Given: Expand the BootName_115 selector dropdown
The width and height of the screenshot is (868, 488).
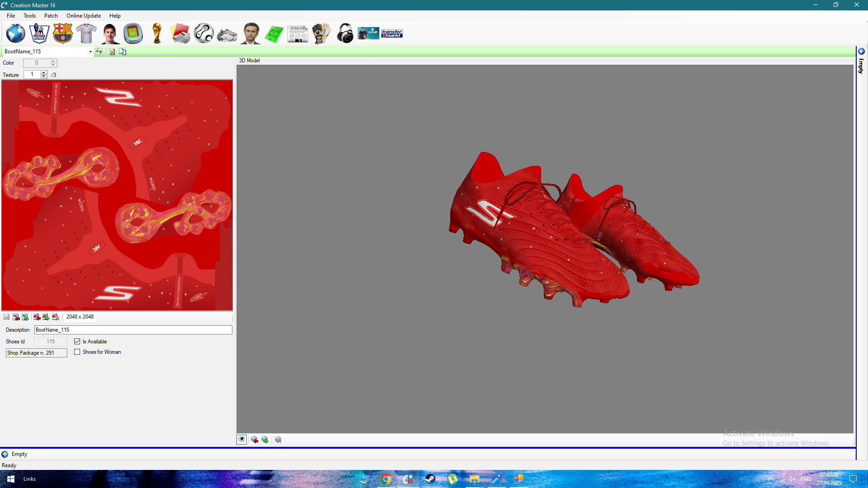Looking at the screenshot, I should (x=90, y=52).
